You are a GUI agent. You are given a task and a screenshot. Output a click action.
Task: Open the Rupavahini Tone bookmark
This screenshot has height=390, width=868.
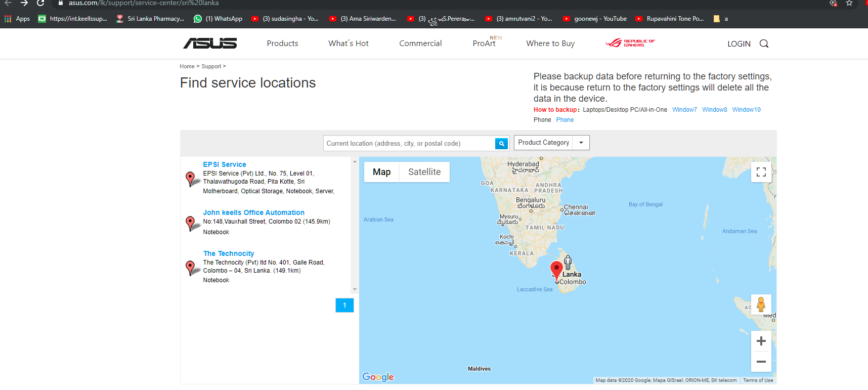coord(670,19)
